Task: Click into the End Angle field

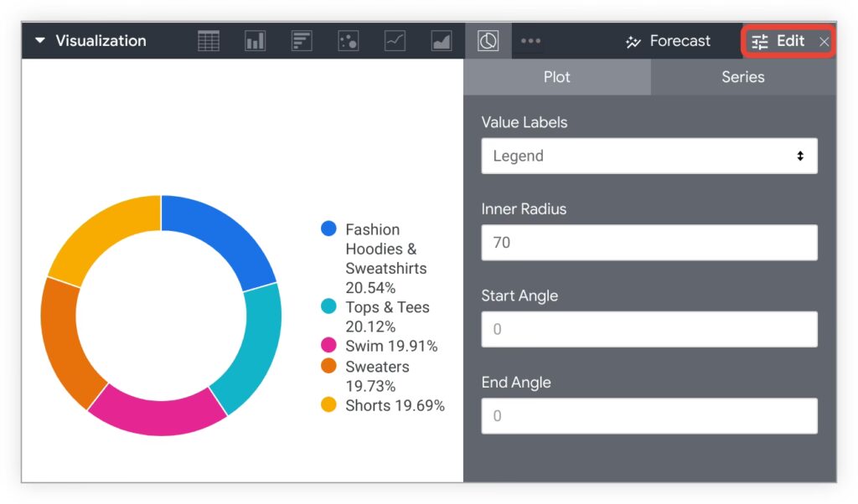Action: (649, 416)
